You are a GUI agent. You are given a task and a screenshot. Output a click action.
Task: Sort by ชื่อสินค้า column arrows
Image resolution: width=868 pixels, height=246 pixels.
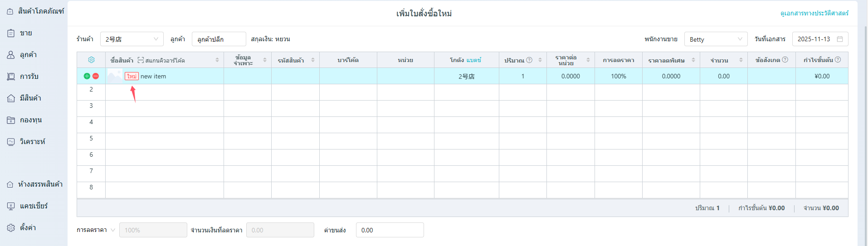[x=217, y=60]
